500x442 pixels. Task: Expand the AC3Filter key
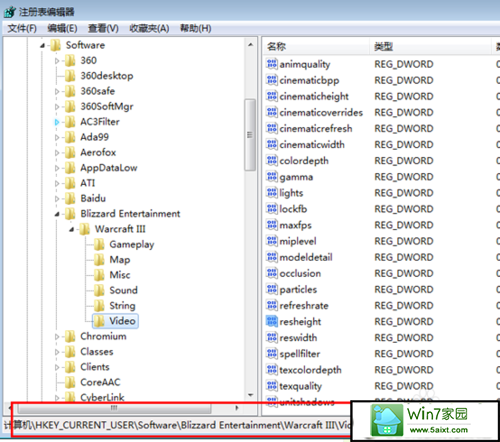[57, 122]
